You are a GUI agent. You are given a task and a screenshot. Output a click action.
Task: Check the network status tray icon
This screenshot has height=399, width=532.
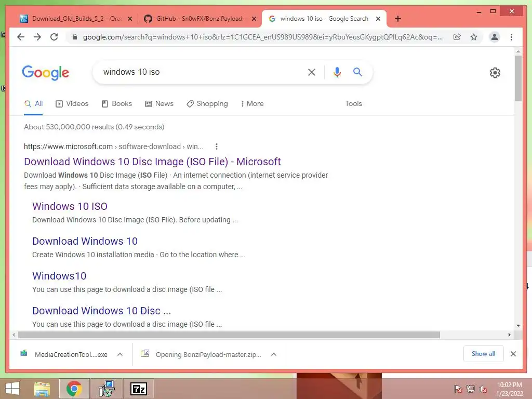click(471, 389)
